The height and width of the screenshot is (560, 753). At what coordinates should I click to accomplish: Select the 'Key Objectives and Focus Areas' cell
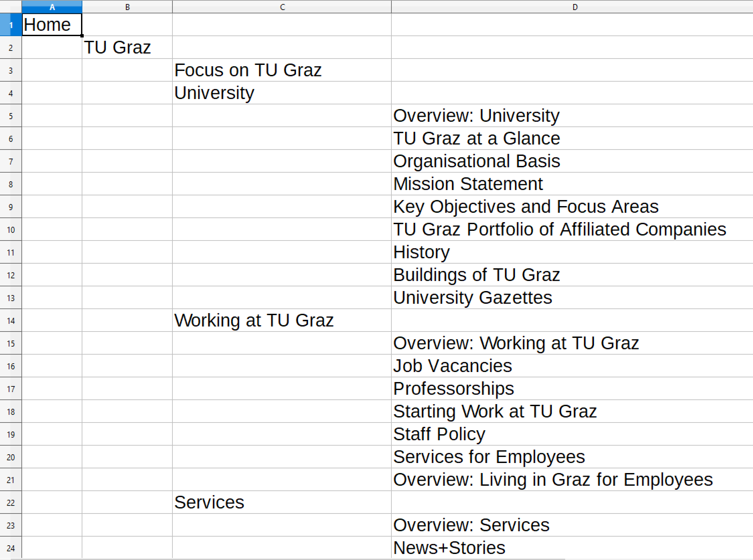click(x=572, y=207)
